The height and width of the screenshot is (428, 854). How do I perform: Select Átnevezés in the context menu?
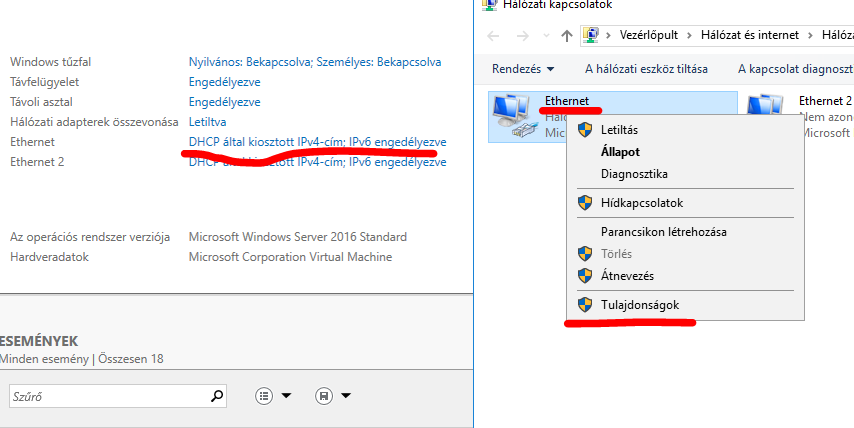click(627, 275)
